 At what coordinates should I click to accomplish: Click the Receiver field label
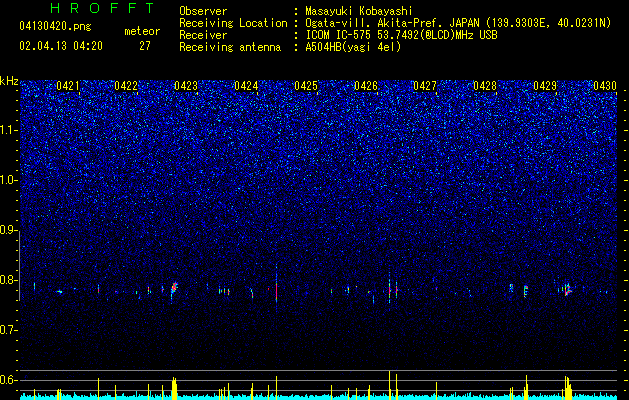click(x=203, y=35)
